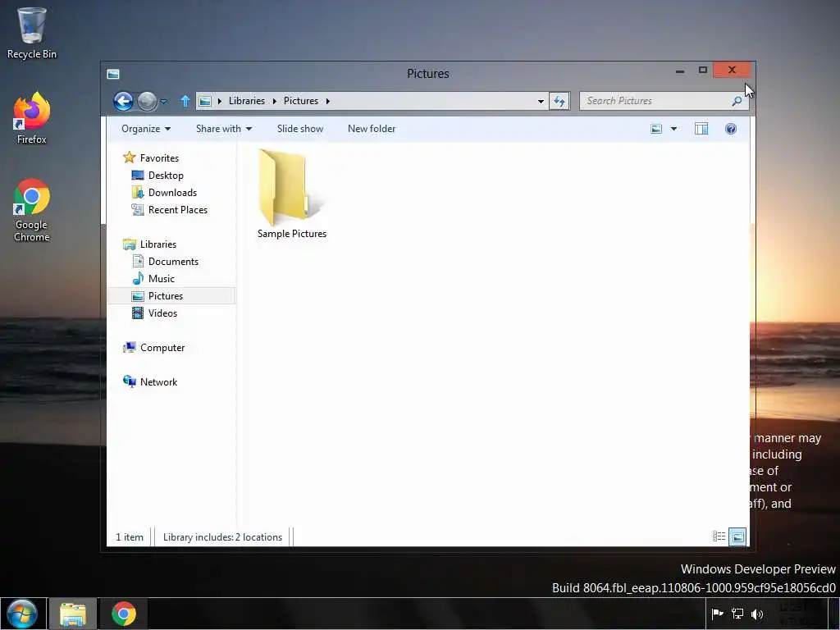The width and height of the screenshot is (840, 630).
Task: Select the Pictures library in sidebar
Action: [x=171, y=295]
